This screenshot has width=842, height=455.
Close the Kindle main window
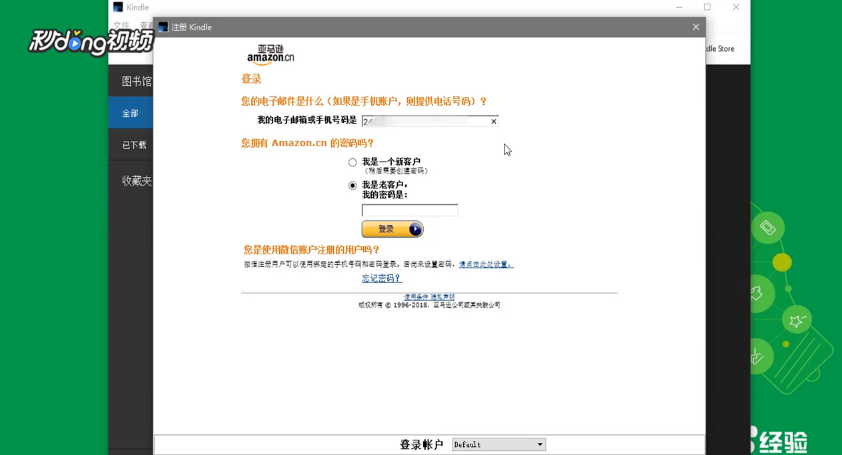pos(736,7)
